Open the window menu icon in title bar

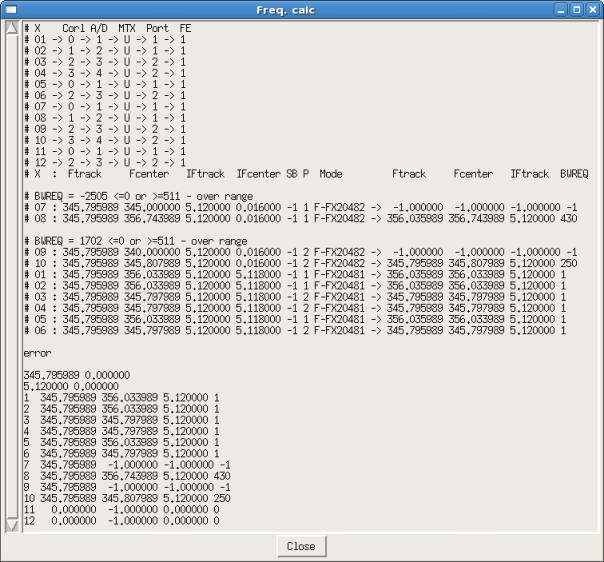pyautogui.click(x=11, y=10)
